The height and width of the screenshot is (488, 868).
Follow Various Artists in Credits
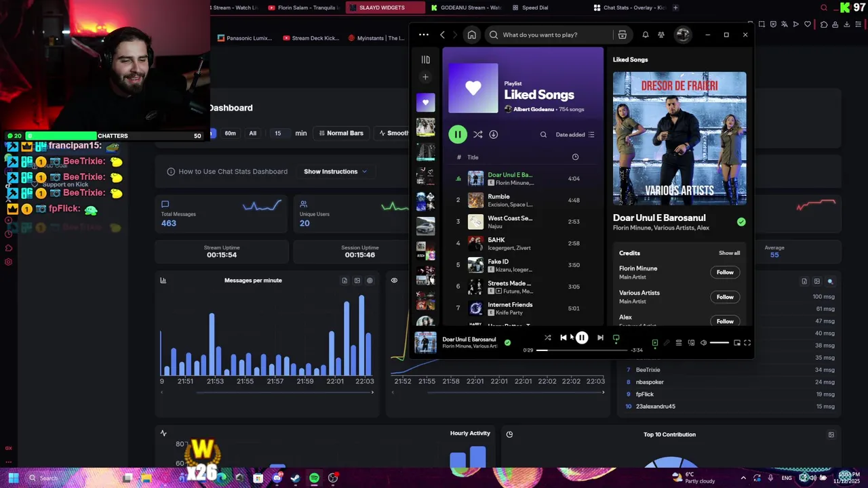coord(725,297)
